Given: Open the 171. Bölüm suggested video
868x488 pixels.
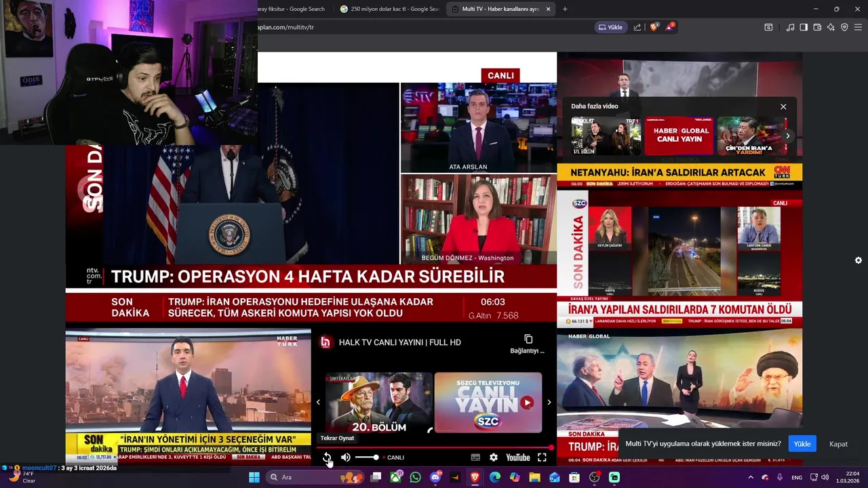Looking at the screenshot, I should [x=606, y=136].
